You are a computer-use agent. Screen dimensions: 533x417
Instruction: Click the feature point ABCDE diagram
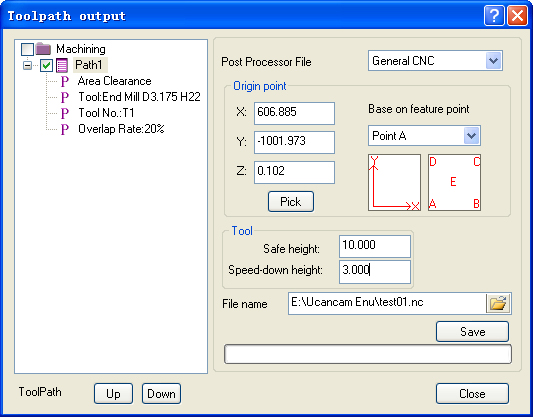click(454, 183)
